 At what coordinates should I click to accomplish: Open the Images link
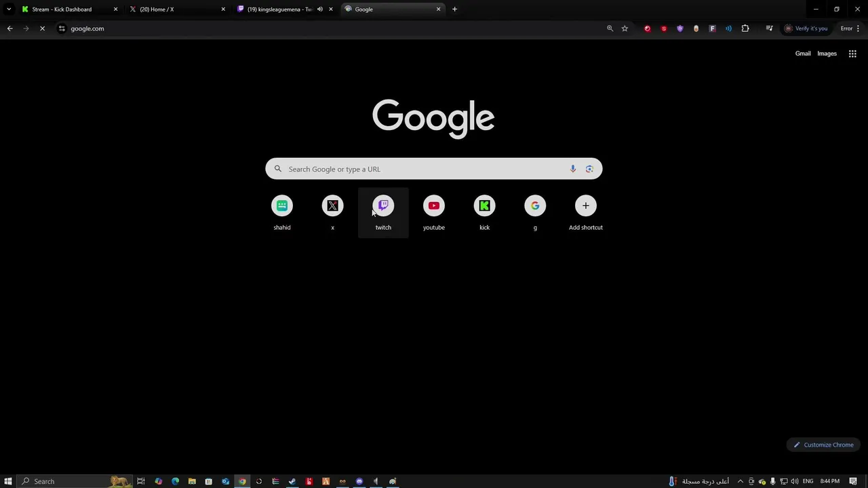click(x=827, y=54)
